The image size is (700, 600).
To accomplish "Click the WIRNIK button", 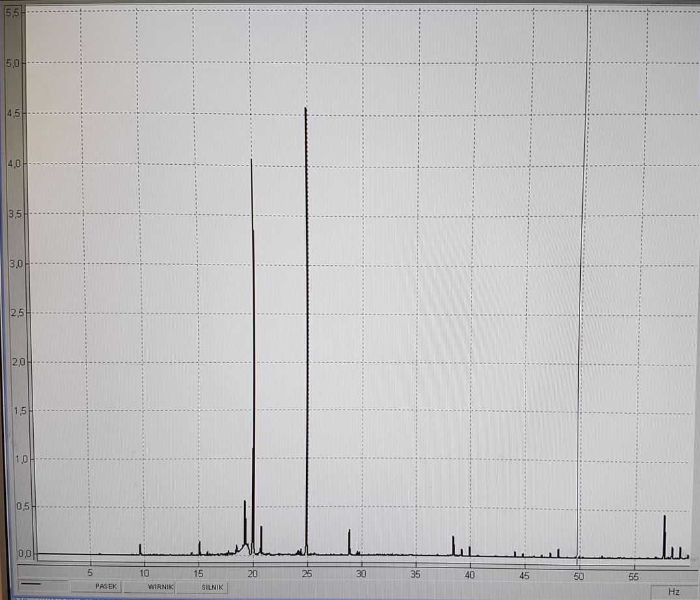I will pyautogui.click(x=149, y=586).
